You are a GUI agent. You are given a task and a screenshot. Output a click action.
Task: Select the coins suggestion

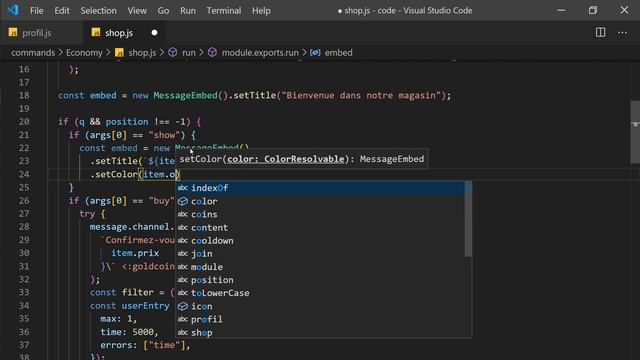(x=320, y=214)
